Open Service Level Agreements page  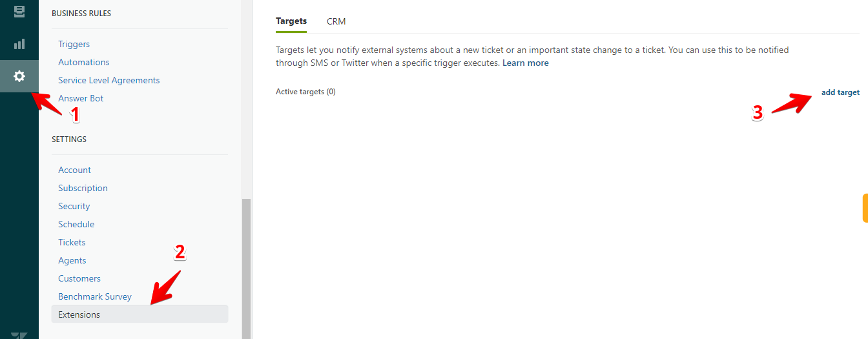[108, 80]
